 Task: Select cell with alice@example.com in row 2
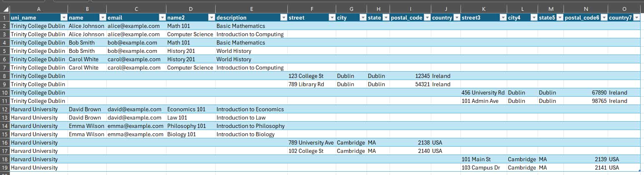136,26
